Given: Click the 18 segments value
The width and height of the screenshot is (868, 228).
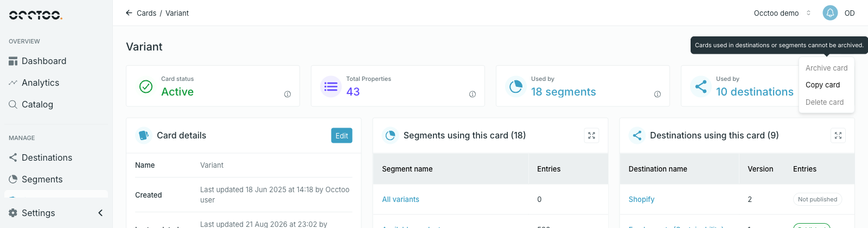Looking at the screenshot, I should (564, 92).
